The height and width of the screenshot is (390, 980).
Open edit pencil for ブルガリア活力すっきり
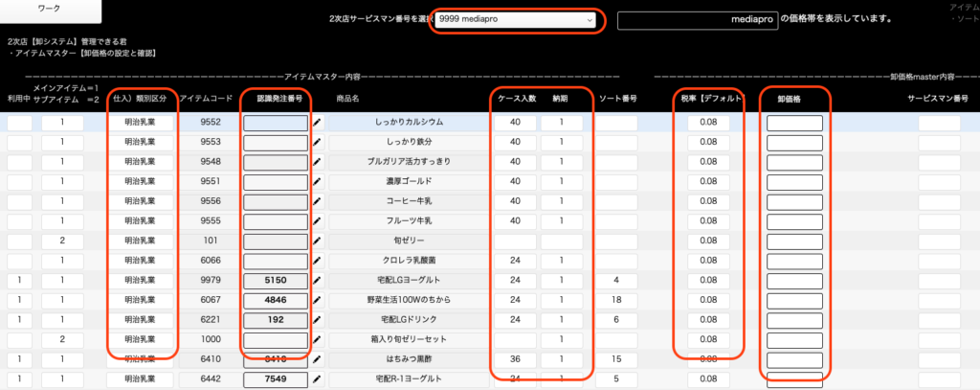(317, 162)
